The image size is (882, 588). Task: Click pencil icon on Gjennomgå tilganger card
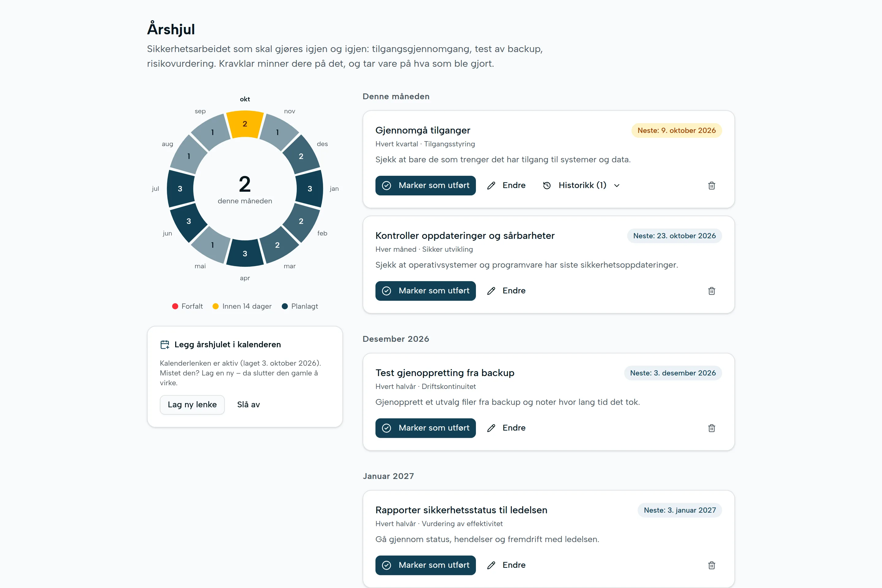coord(491,186)
